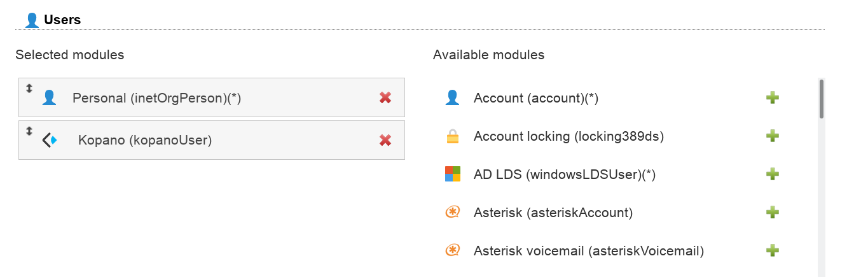The height and width of the screenshot is (277, 868).
Task: Add the Account module
Action: [x=773, y=97]
